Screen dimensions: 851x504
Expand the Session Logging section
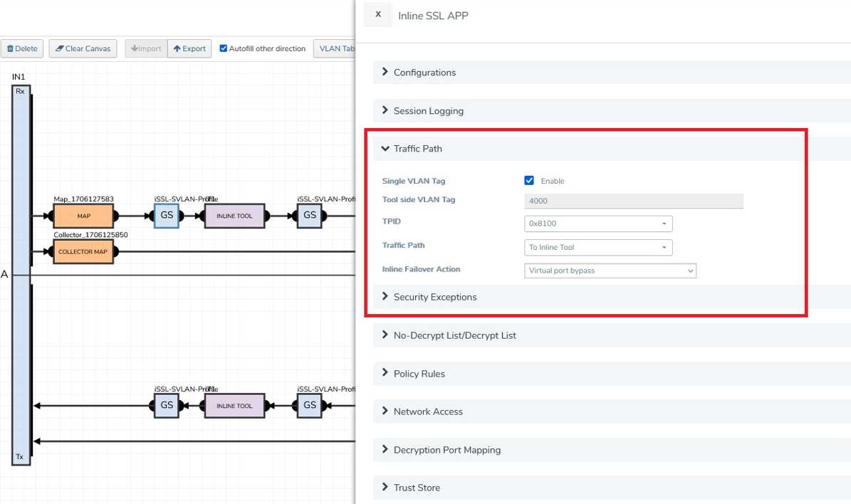612,110
